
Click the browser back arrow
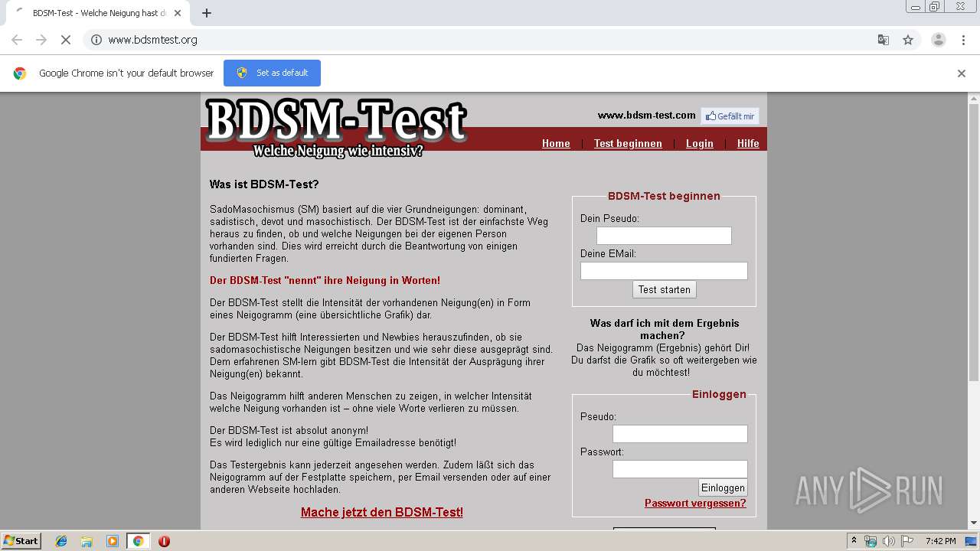(17, 40)
